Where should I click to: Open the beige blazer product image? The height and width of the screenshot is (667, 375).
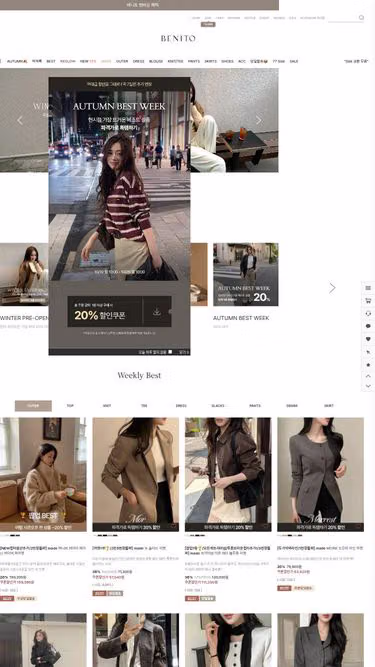pyautogui.click(x=136, y=474)
